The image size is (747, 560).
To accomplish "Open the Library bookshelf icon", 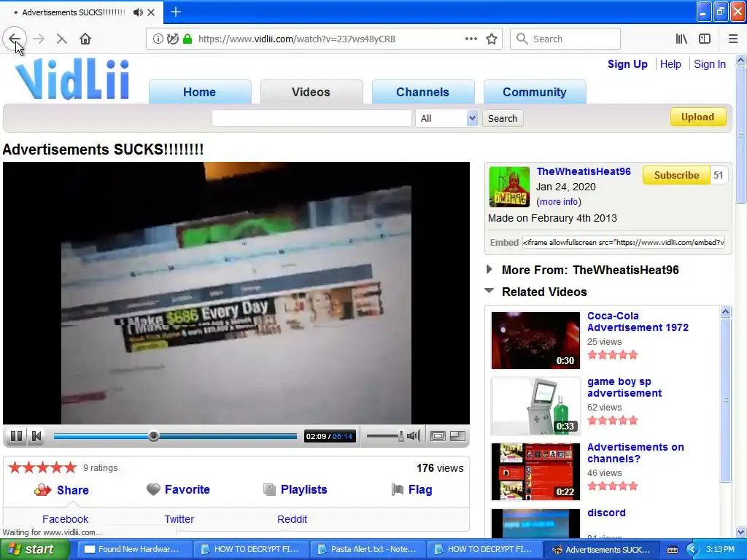I will [681, 39].
